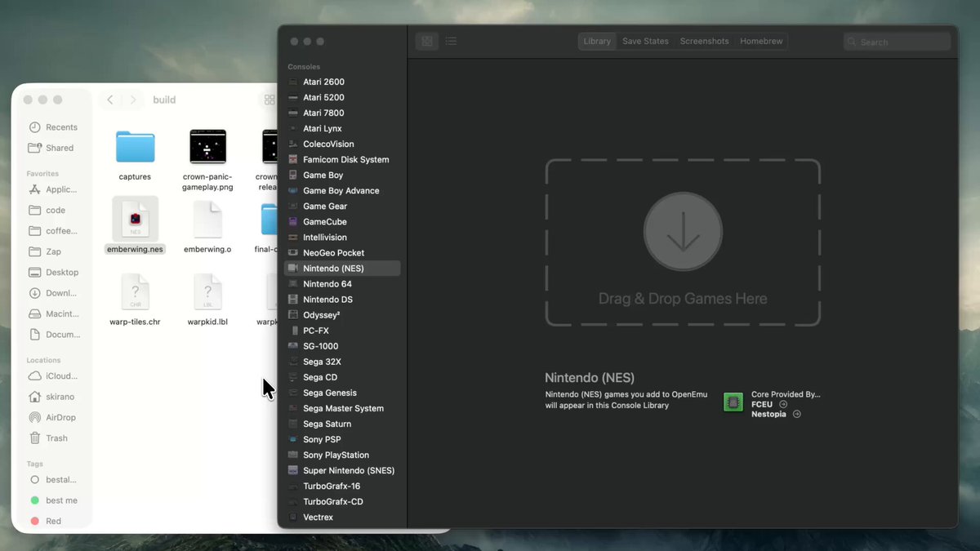Open Documents in Finder sidebar
This screenshot has height=551, width=980.
coord(55,335)
